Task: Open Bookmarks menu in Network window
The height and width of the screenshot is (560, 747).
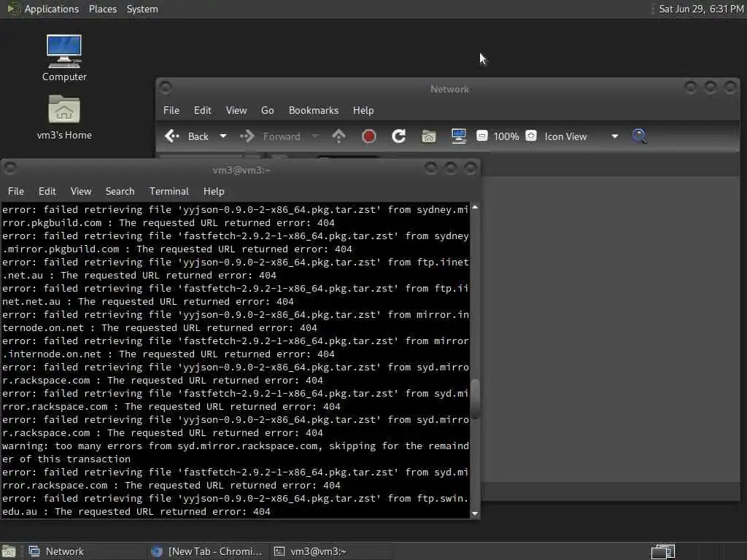Action: point(314,111)
